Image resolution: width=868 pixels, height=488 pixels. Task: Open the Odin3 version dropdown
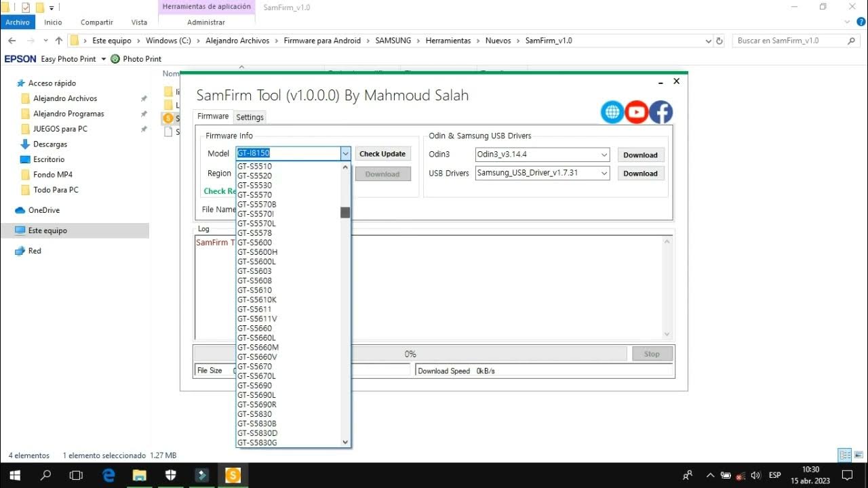click(604, 155)
